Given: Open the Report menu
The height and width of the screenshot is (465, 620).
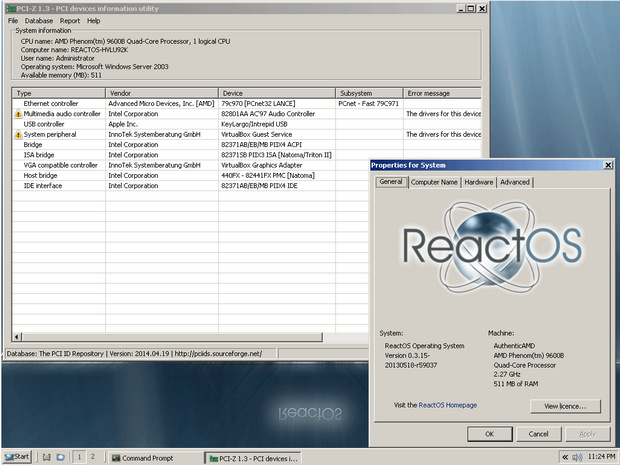Looking at the screenshot, I should coord(70,21).
